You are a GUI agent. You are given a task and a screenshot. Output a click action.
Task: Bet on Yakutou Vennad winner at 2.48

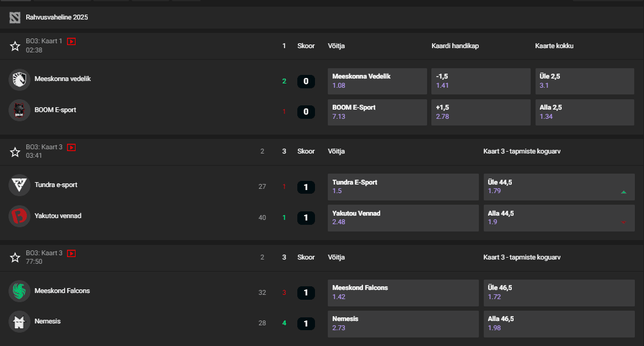coord(403,218)
